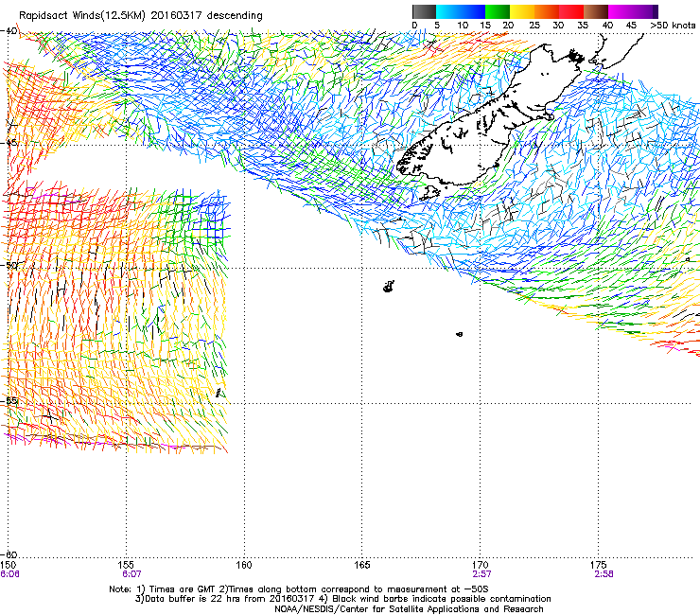Click the ">50 knots" legend label
This screenshot has width=700, height=615.
point(673,26)
